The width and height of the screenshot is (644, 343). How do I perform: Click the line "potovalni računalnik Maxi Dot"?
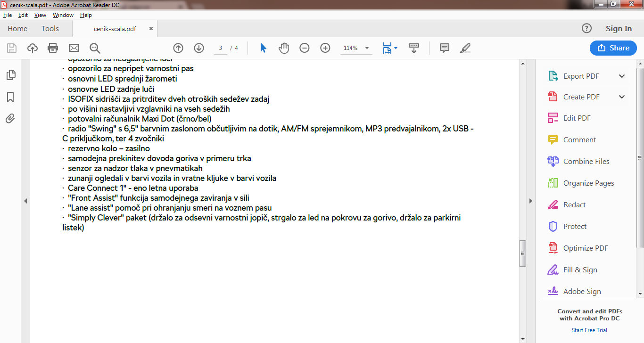pos(140,119)
